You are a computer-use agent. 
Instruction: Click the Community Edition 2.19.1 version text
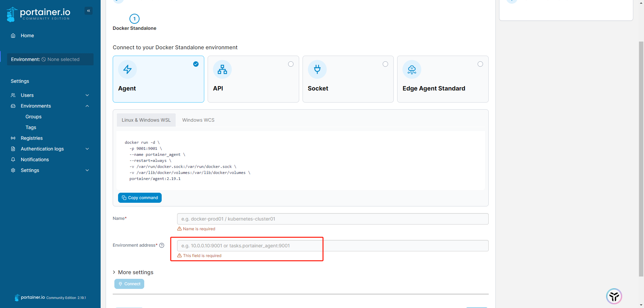coord(66,298)
